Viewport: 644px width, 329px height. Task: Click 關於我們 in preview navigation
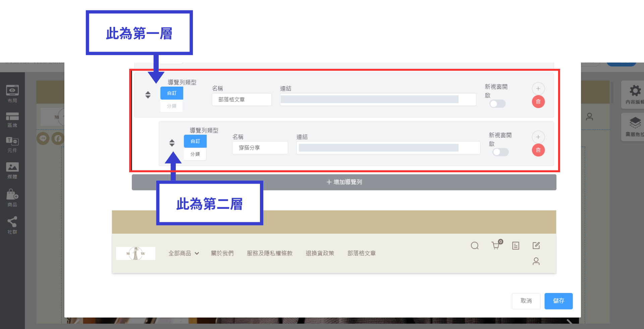tap(222, 253)
